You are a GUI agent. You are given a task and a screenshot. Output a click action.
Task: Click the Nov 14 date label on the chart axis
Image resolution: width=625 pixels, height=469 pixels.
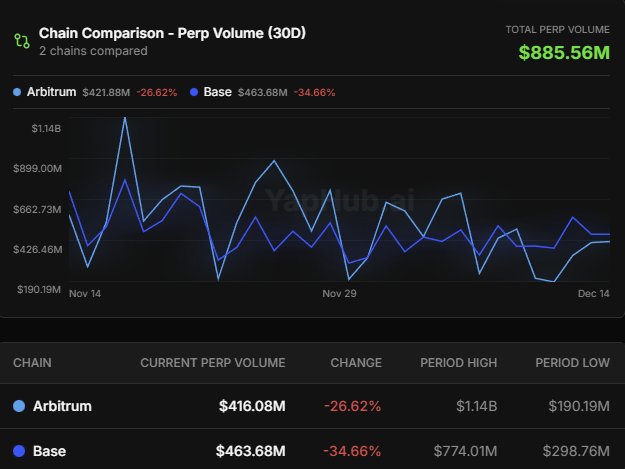[x=85, y=294]
